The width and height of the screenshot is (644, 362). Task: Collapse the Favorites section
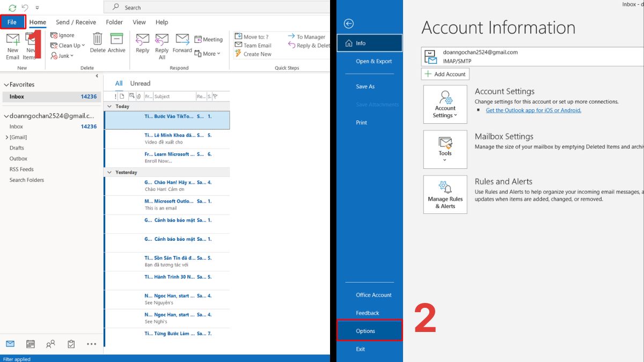6,85
